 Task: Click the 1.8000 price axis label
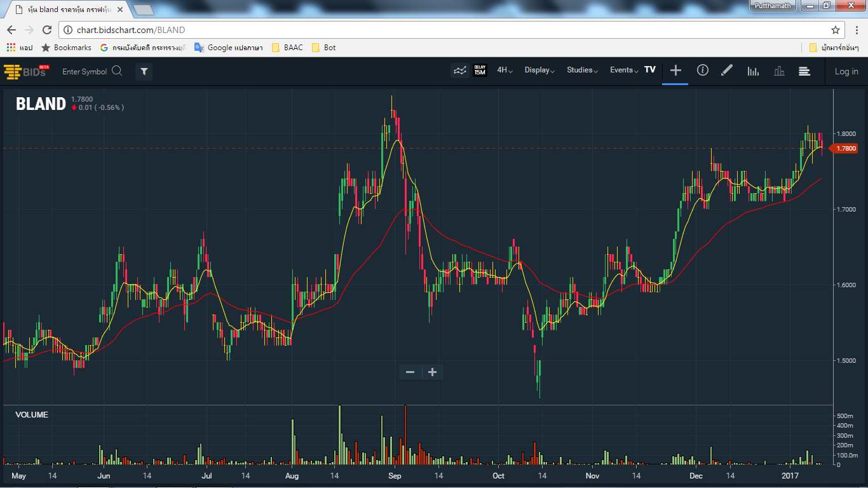click(846, 134)
